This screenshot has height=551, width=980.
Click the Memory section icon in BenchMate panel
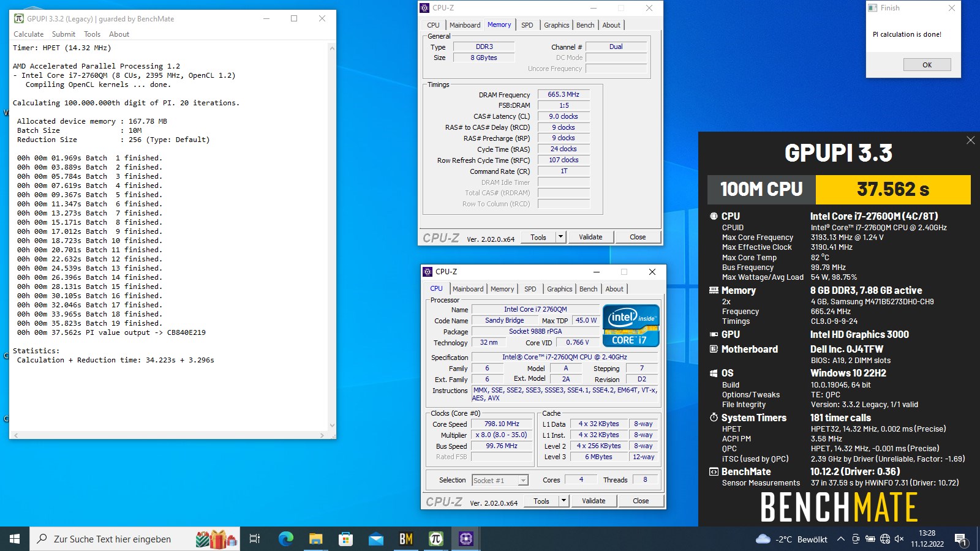tap(714, 290)
